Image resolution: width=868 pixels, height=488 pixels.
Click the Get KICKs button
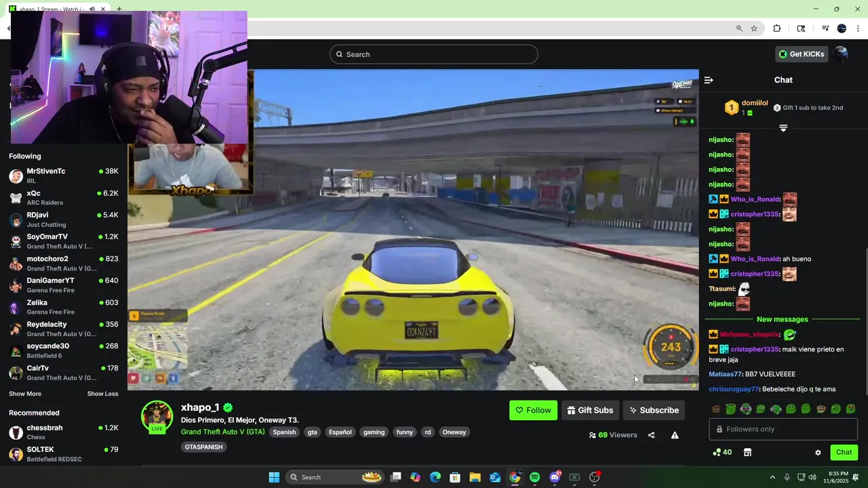coord(801,54)
